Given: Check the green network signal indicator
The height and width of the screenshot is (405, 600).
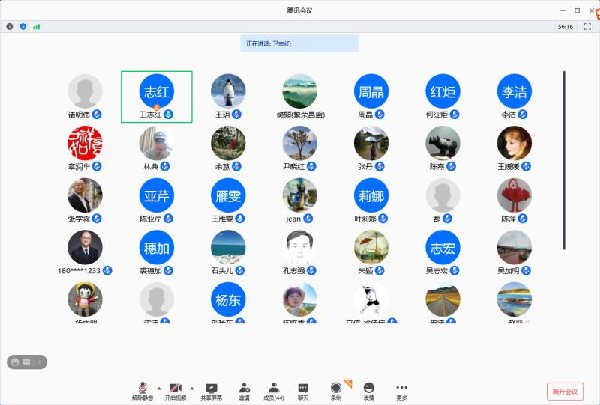Looking at the screenshot, I should 37,27.
